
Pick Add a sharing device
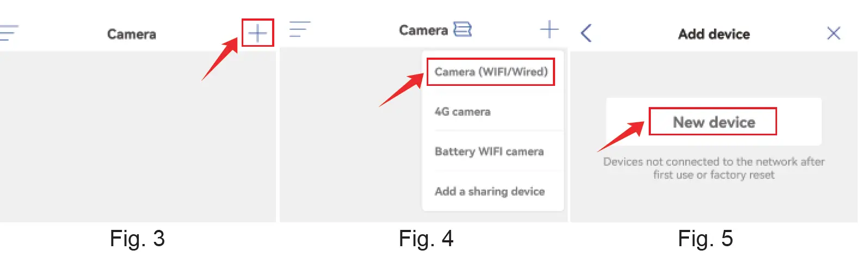(x=490, y=191)
